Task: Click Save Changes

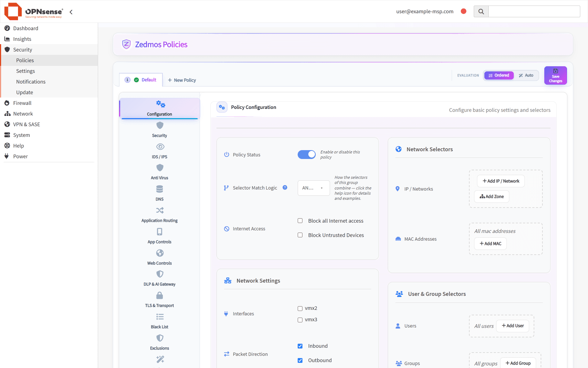Action: pyautogui.click(x=556, y=75)
